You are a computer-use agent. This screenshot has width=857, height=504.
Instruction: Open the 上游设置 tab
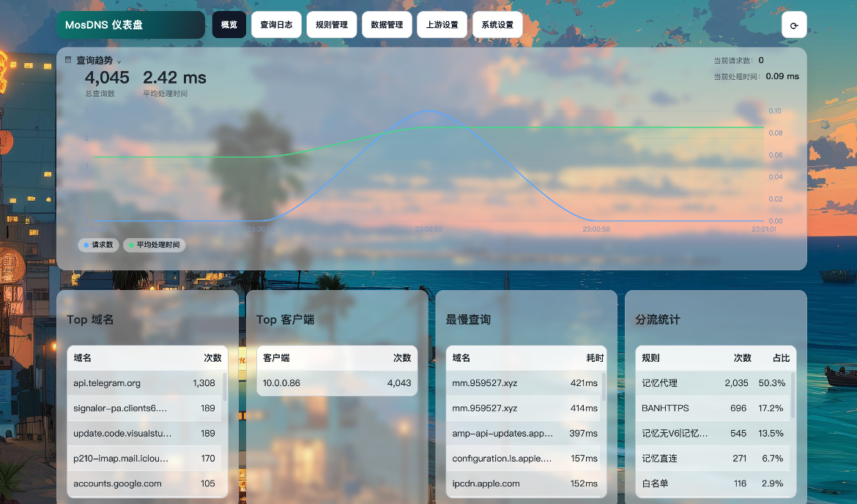[x=442, y=25]
